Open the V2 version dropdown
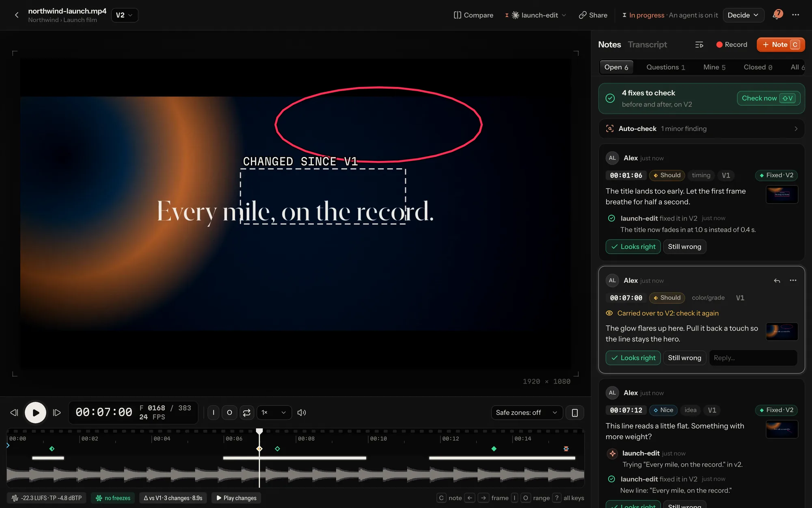 click(124, 15)
